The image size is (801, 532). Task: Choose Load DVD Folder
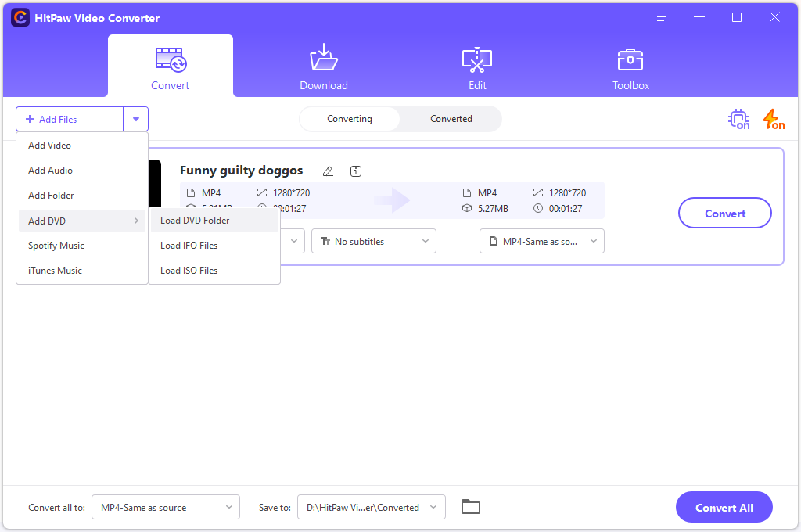pyautogui.click(x=214, y=221)
